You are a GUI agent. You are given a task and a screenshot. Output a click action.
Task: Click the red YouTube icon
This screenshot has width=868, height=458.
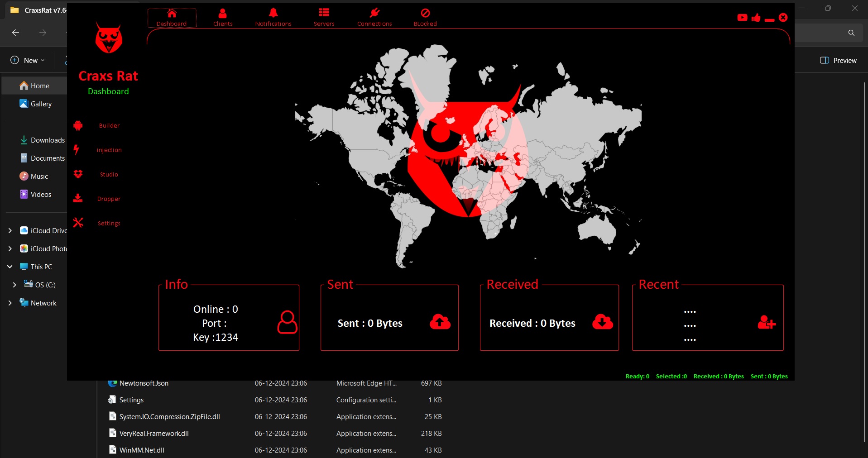point(742,18)
